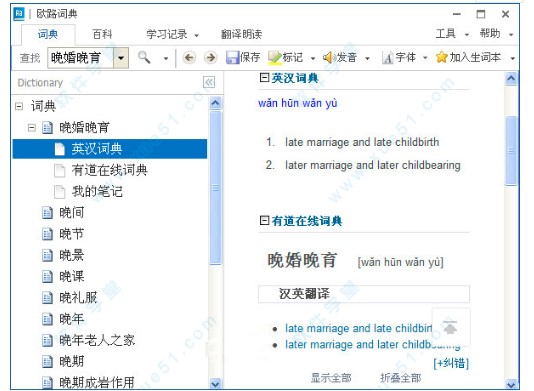Click the [+纠错] correction link
The width and height of the screenshot is (534, 391).
pyautogui.click(x=451, y=363)
